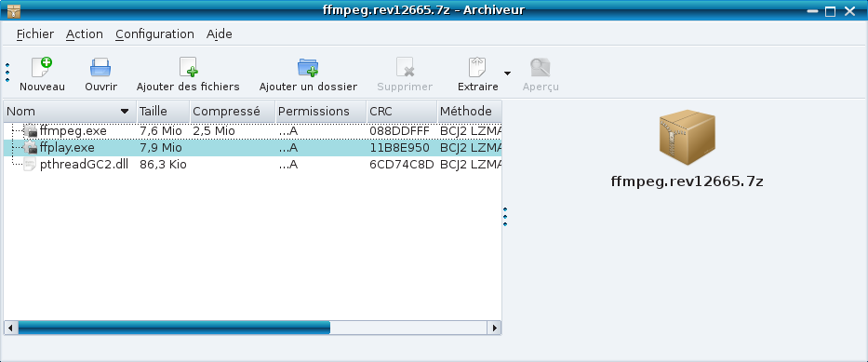Viewport: 868px width, 362px height.
Task: Click Ajouter un dossier toolbar icon
Action: click(x=308, y=68)
